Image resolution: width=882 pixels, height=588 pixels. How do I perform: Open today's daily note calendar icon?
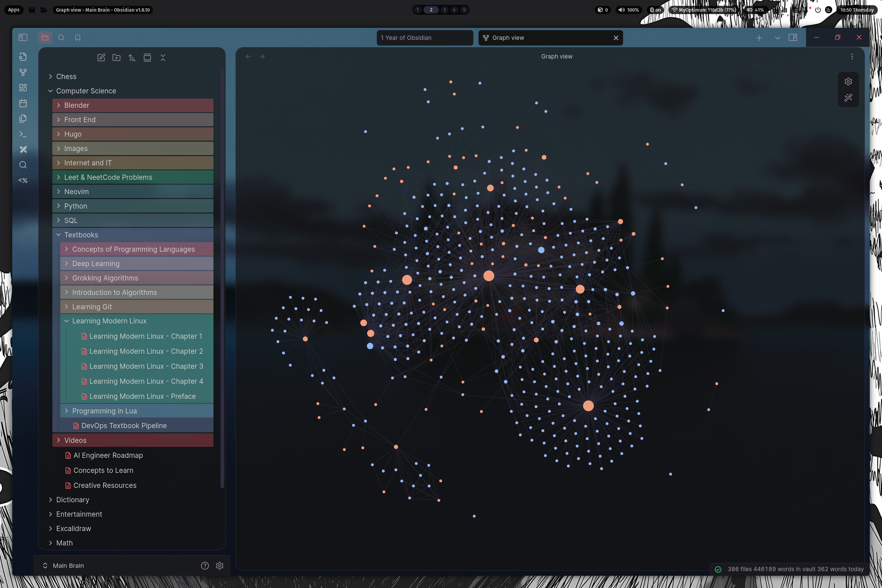point(23,103)
